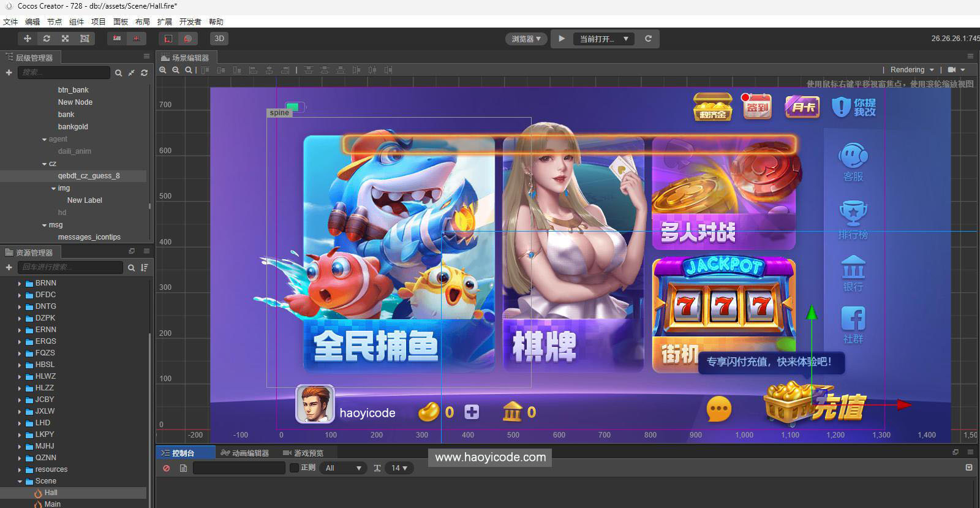This screenshot has height=508, width=980.
Task: Focus the console filter text field
Action: 239,468
